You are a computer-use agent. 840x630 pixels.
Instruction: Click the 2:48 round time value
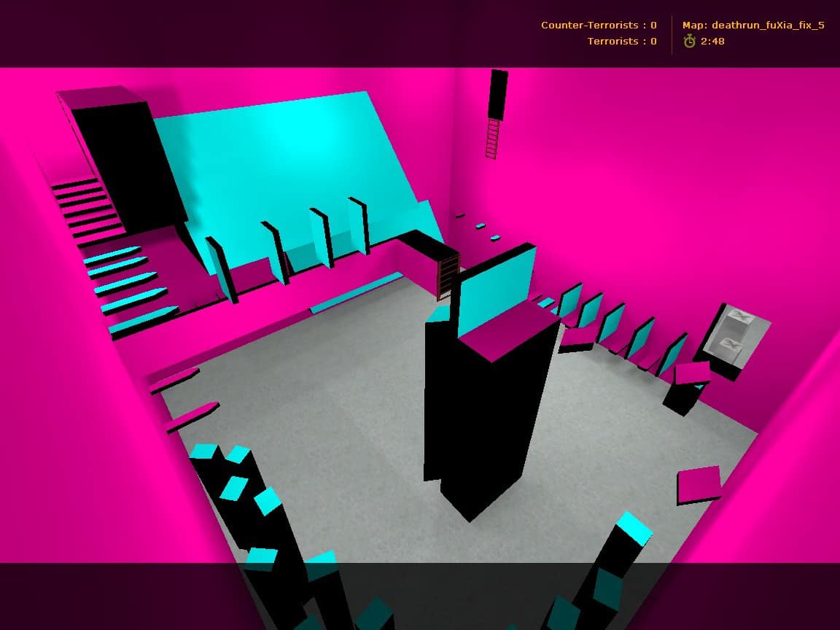712,42
